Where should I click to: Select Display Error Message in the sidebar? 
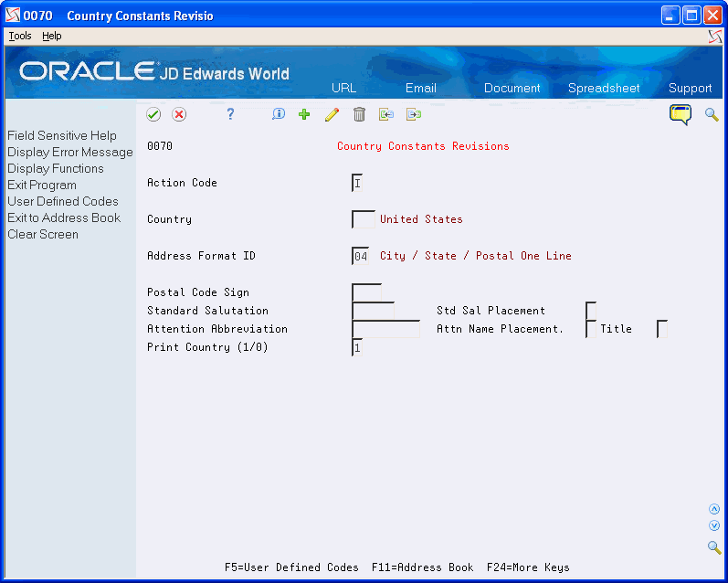70,153
